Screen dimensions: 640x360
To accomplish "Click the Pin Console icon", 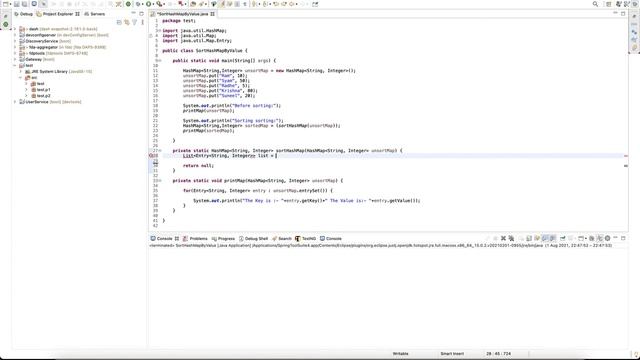I will [x=563, y=238].
